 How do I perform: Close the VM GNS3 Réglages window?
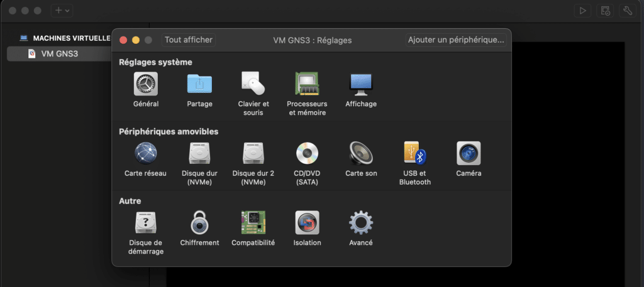(x=123, y=40)
